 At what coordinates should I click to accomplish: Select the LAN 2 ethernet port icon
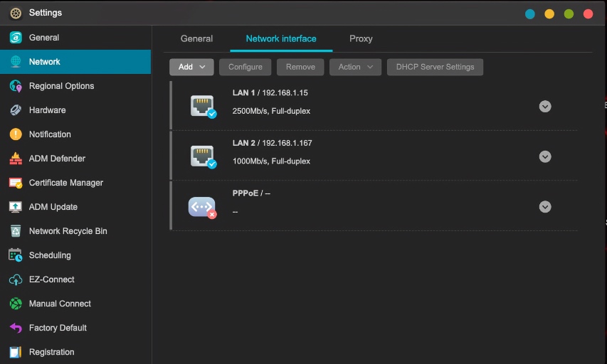(204, 156)
